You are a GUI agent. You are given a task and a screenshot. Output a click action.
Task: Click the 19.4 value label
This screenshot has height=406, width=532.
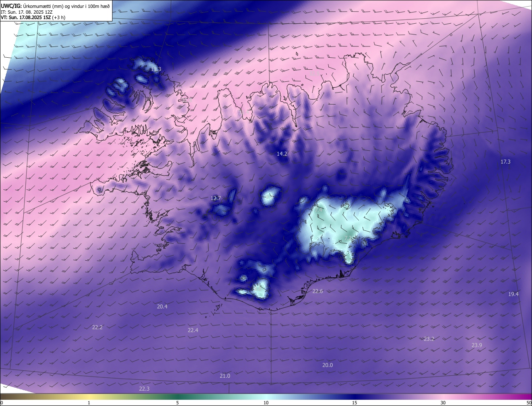pos(513,294)
